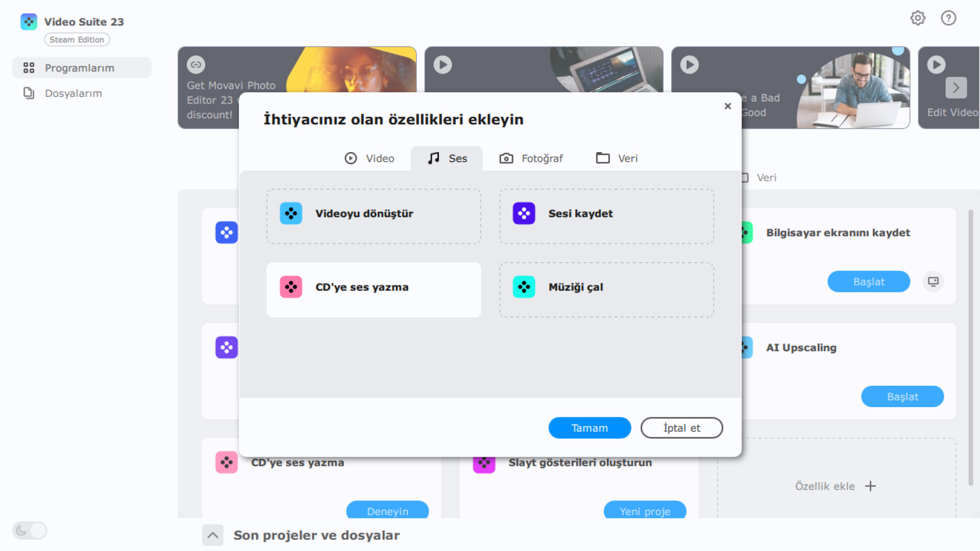Open Dosyalarım in the sidebar
Screen dimensions: 980x551
[x=73, y=93]
